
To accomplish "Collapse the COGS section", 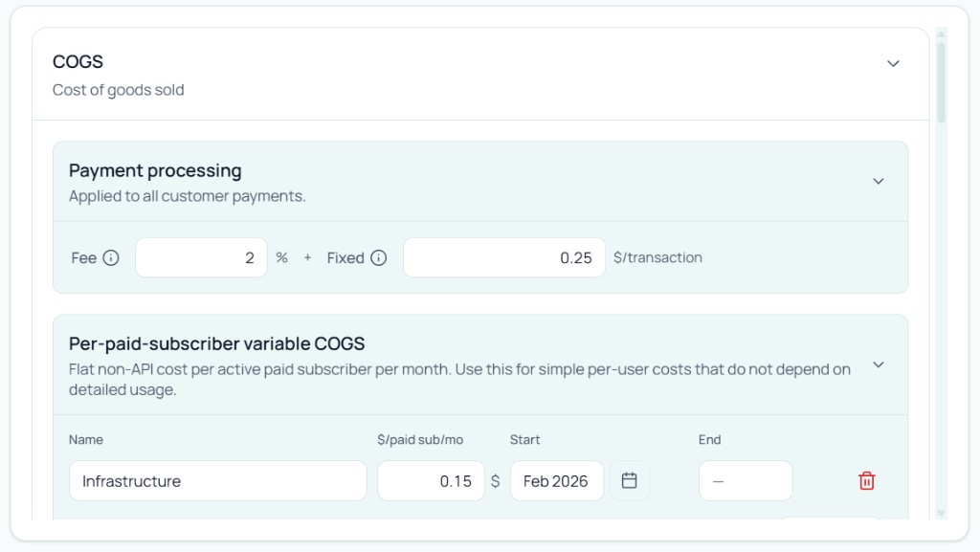I will tap(894, 63).
